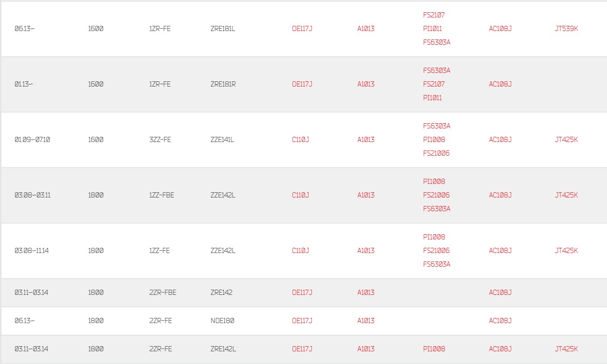Open AC108J link in ZRE142 2ZR-FBE row
This screenshot has width=607, height=364.
coord(500,293)
